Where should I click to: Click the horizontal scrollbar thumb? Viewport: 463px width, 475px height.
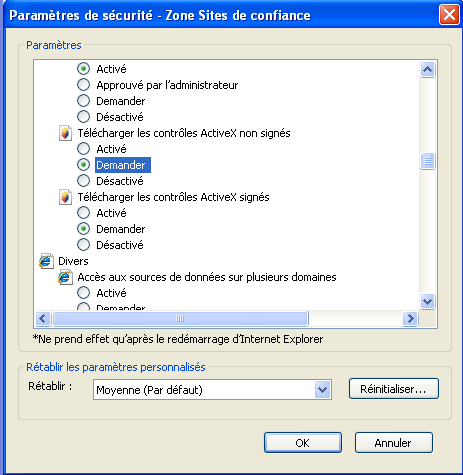click(180, 319)
